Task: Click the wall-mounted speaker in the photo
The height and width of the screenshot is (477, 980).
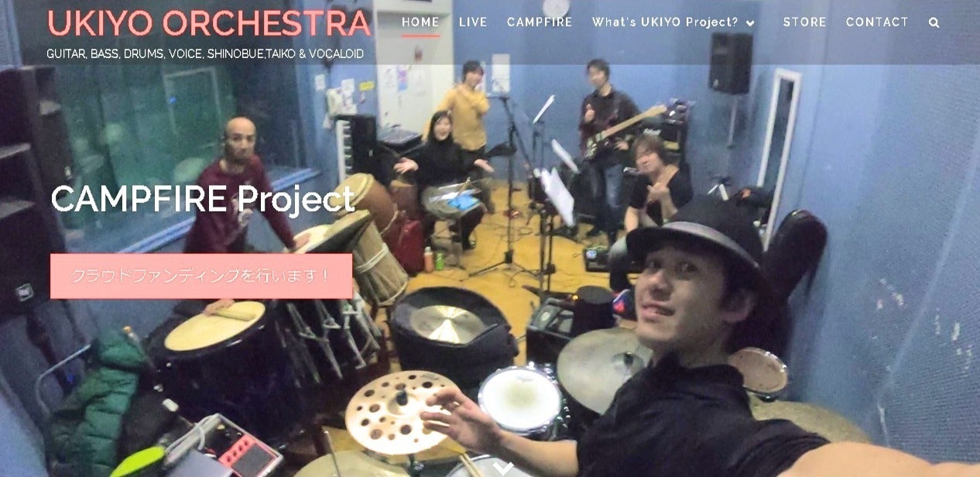Action: coord(730,63)
